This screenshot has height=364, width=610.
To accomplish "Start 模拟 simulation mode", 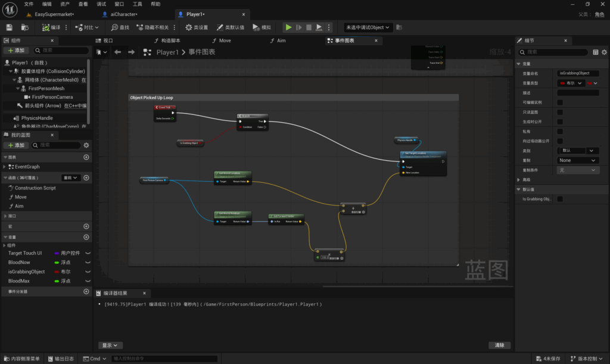I will coord(262,27).
